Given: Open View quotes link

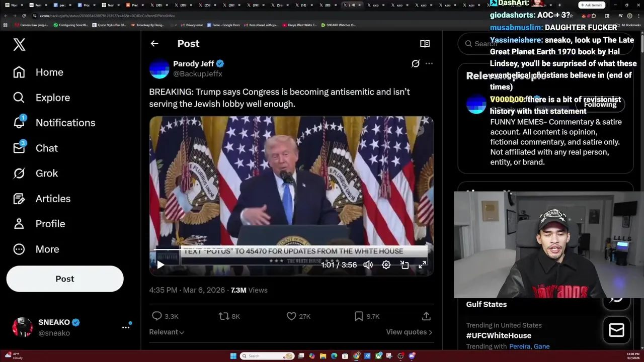Looking at the screenshot, I should pyautogui.click(x=409, y=332).
